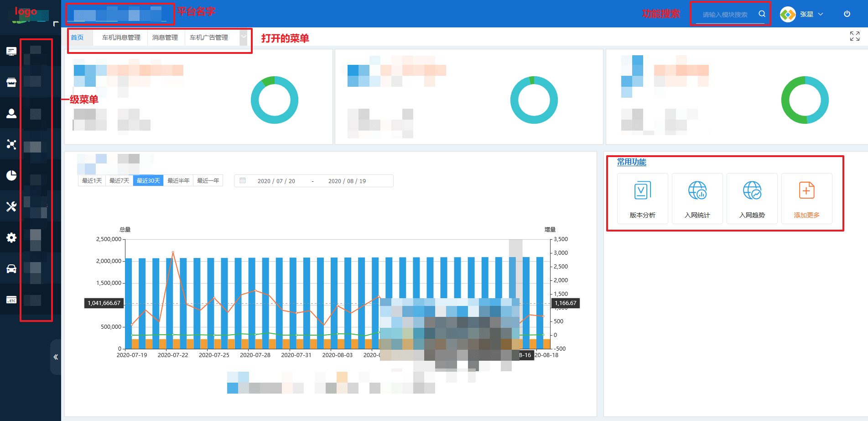Image resolution: width=868 pixels, height=421 pixels.
Task: Open the pie chart statistics sidebar icon
Action: [x=11, y=175]
